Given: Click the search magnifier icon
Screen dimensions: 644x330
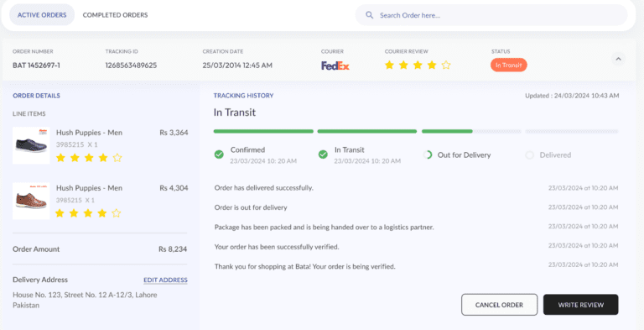Looking at the screenshot, I should pos(370,15).
